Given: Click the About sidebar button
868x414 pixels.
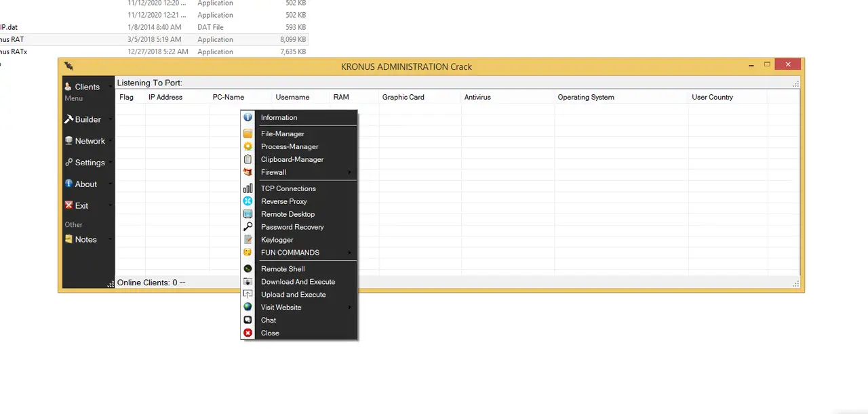Looking at the screenshot, I should [85, 184].
